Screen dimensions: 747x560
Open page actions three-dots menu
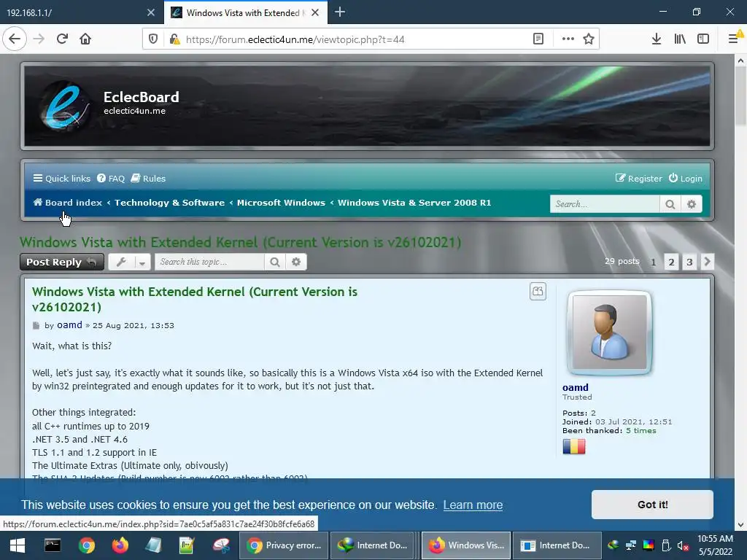568,39
